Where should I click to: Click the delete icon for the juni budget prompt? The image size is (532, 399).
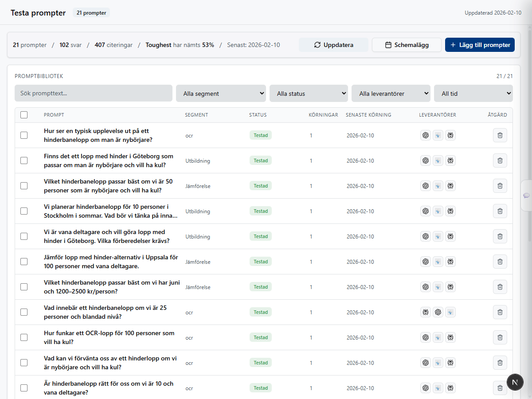coord(500,287)
